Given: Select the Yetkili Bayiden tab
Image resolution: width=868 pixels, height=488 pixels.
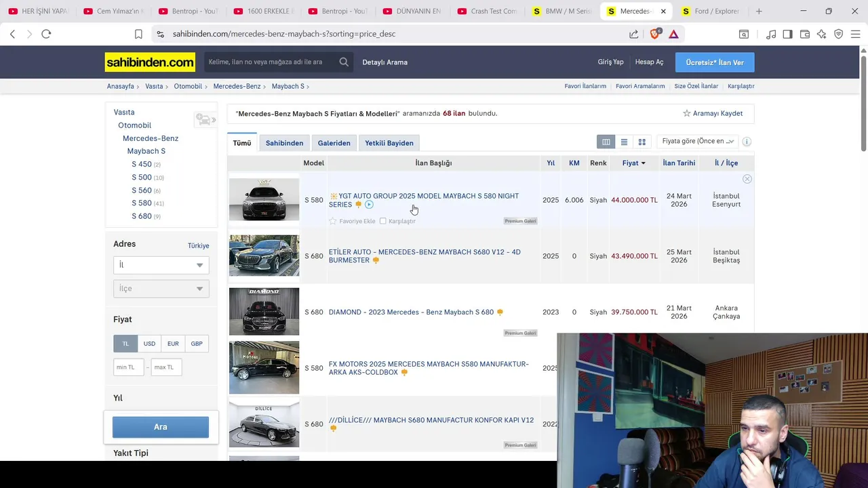Looking at the screenshot, I should pyautogui.click(x=389, y=143).
